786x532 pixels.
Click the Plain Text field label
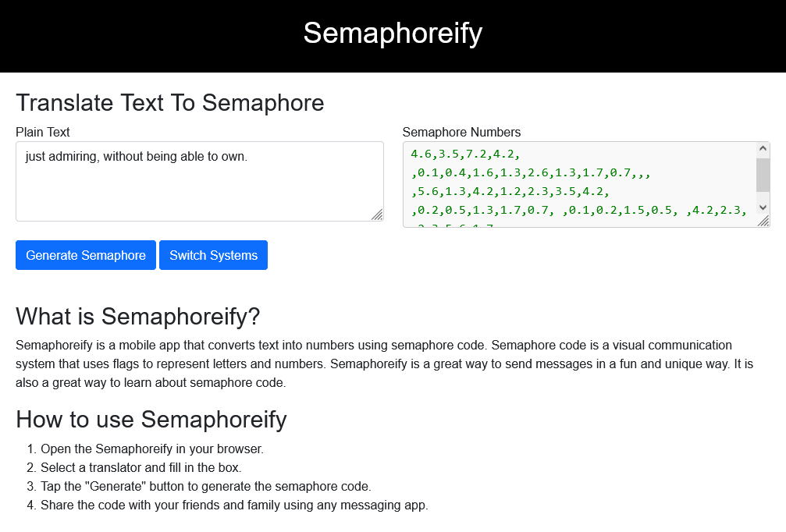pyautogui.click(x=43, y=133)
